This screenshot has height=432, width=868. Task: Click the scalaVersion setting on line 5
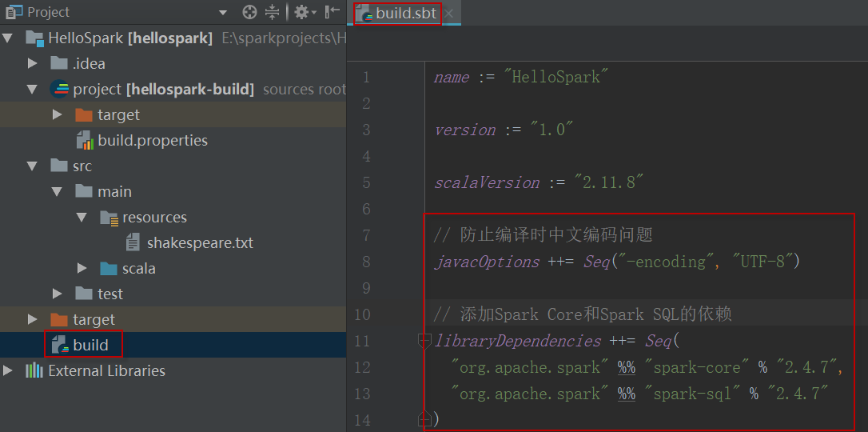point(487,182)
